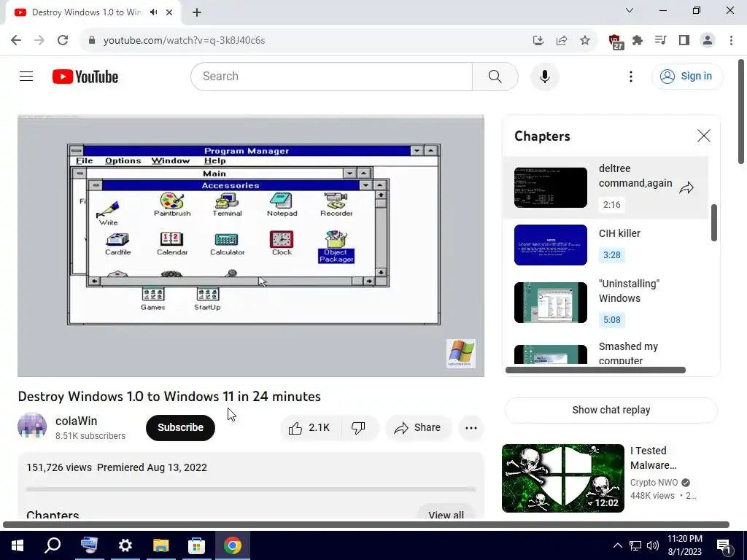
Task: Click the page horizontal scrollbar at bottom
Action: [366, 525]
